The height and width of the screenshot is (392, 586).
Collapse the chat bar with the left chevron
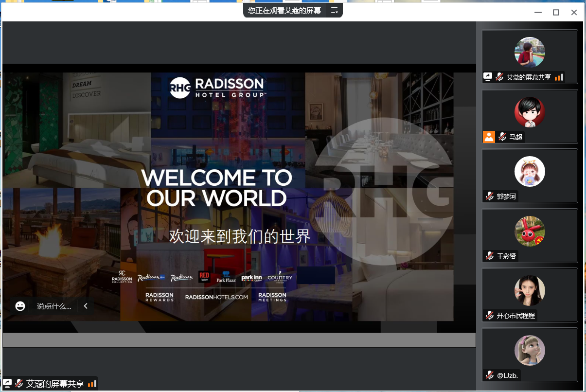click(x=86, y=306)
